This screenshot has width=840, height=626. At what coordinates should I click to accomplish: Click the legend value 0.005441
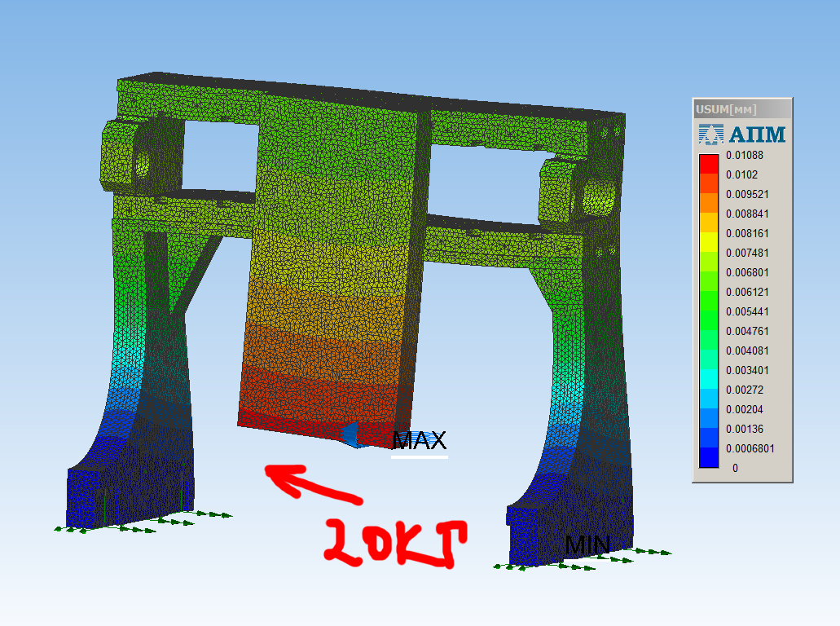pos(747,312)
